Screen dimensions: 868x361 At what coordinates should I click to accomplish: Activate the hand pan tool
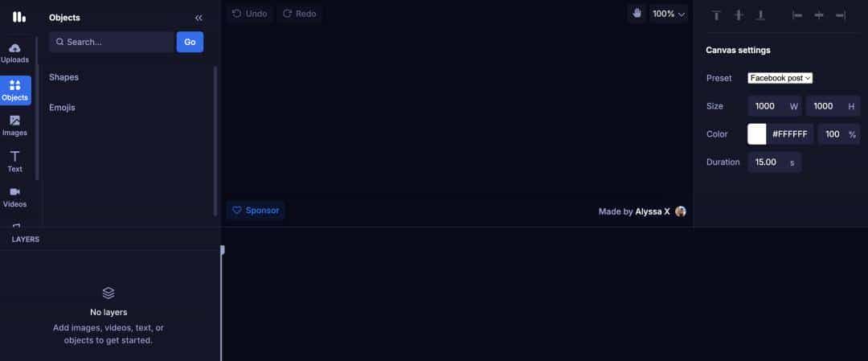click(637, 14)
